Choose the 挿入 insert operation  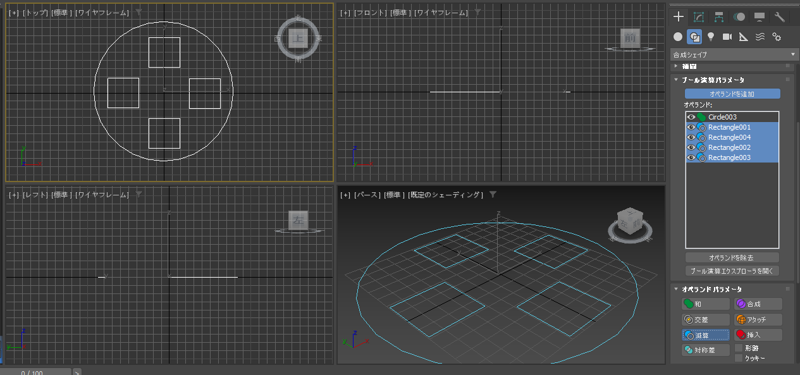pos(758,335)
